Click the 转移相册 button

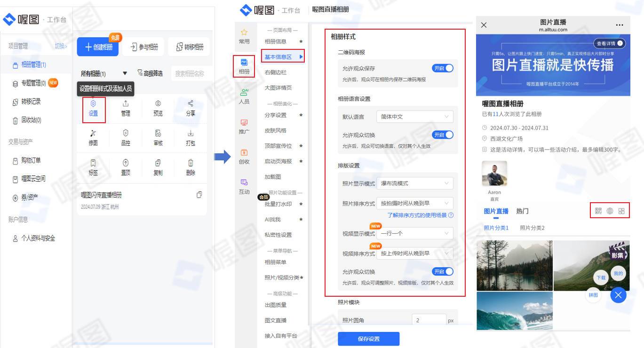point(189,47)
